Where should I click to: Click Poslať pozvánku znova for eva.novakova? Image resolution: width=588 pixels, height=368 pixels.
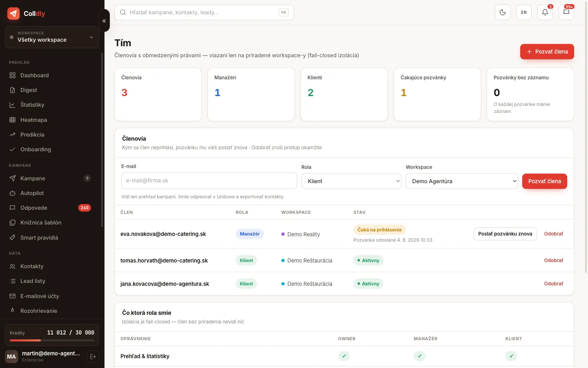click(505, 234)
